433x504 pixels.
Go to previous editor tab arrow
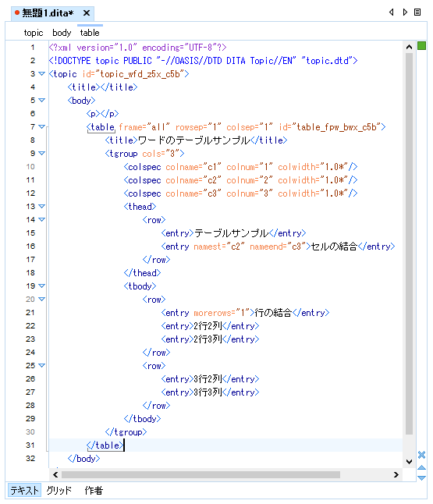click(x=391, y=12)
